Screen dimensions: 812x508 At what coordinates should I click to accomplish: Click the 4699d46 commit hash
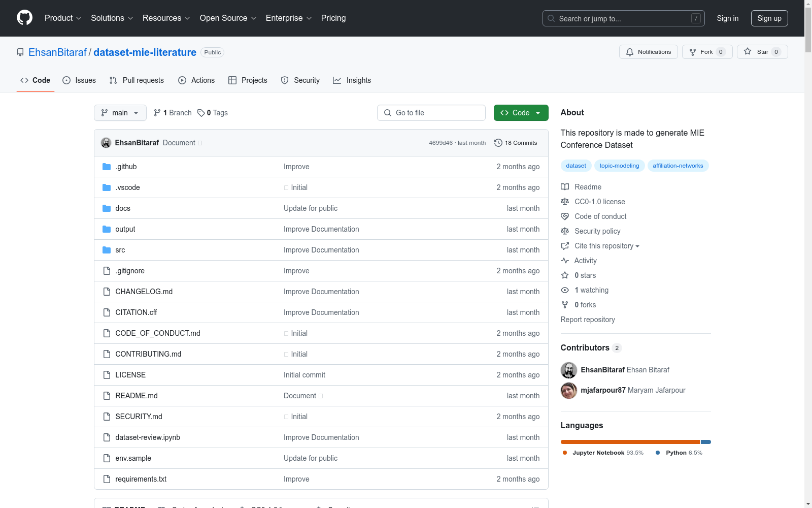[441, 143]
